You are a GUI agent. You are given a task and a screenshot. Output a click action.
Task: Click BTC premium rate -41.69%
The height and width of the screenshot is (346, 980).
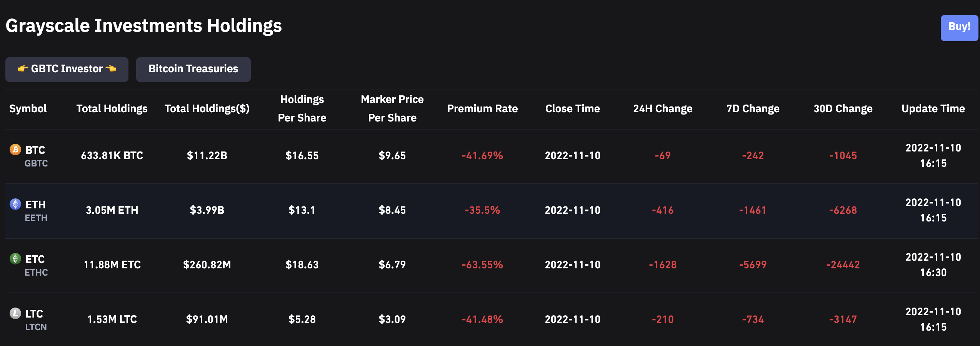click(x=482, y=156)
